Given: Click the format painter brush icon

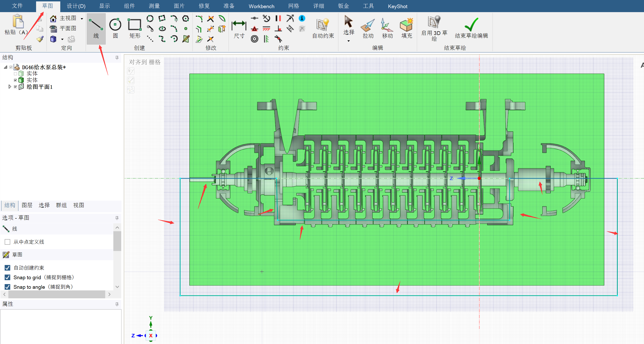Looking at the screenshot, I should point(40,39).
